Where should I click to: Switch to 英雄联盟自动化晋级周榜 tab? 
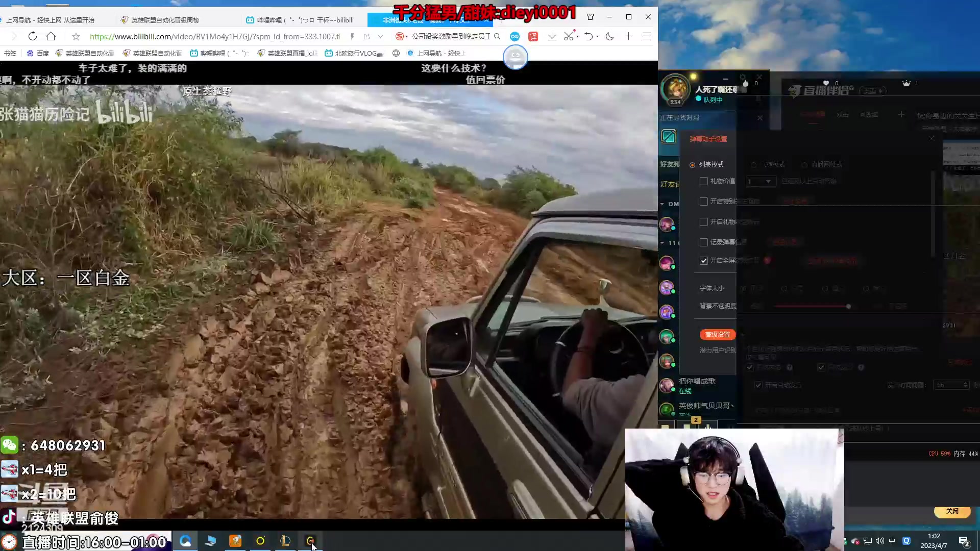click(x=165, y=20)
